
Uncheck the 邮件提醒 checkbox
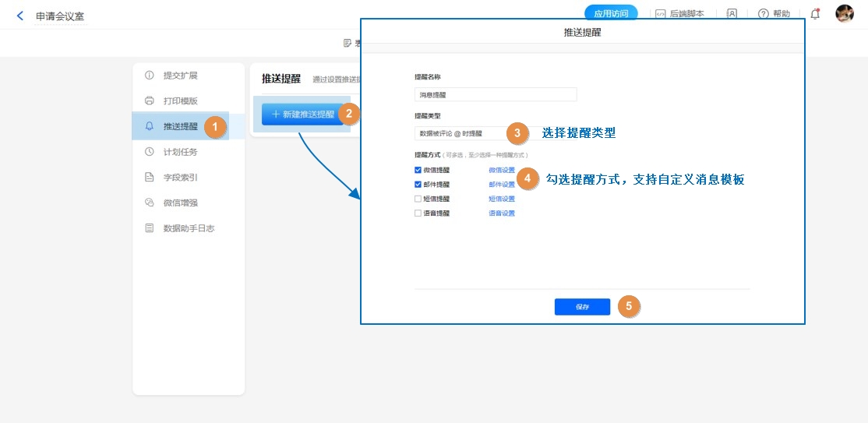pyautogui.click(x=418, y=185)
